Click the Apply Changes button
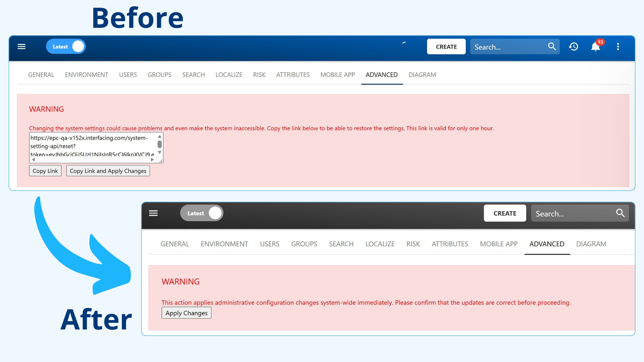 tap(186, 313)
